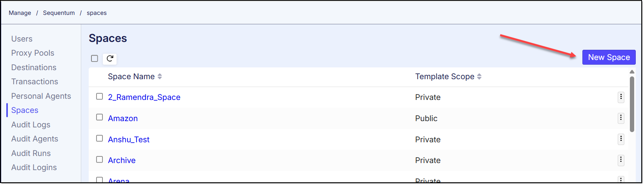Navigate to Sequentum breadcrumb link
The width and height of the screenshot is (644, 185).
tap(59, 13)
